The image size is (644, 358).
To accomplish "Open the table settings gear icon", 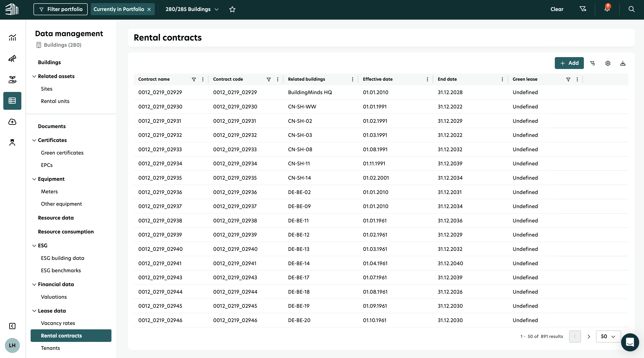I will point(608,63).
